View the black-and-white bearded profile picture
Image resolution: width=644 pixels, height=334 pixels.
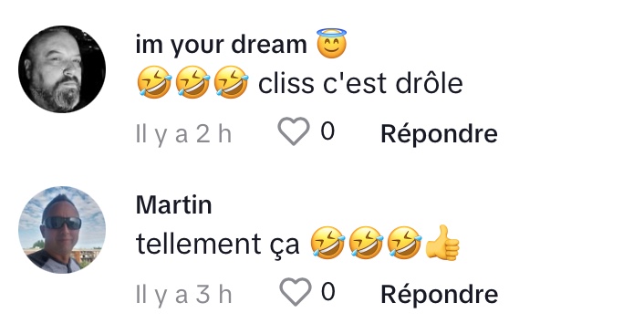click(x=62, y=69)
